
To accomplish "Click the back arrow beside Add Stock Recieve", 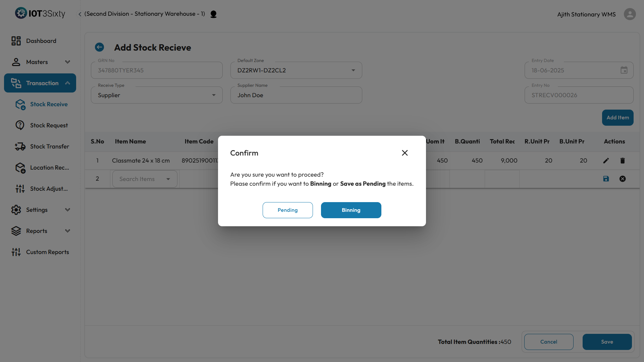I will (x=99, y=47).
